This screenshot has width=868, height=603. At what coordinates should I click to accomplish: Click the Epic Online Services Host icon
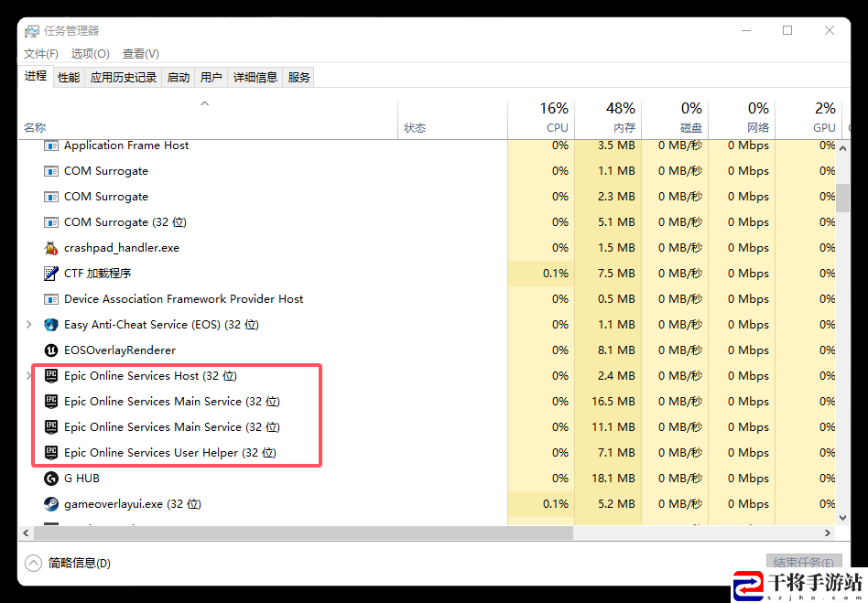pos(51,376)
